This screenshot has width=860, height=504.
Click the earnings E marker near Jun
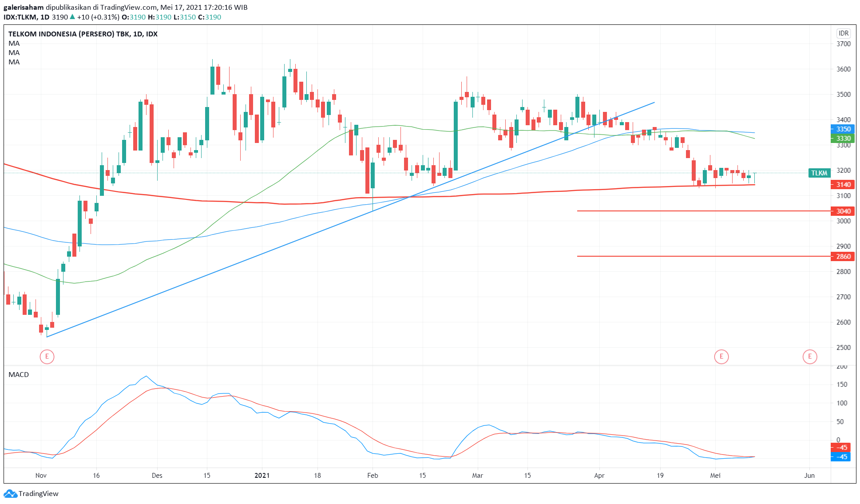coord(810,357)
